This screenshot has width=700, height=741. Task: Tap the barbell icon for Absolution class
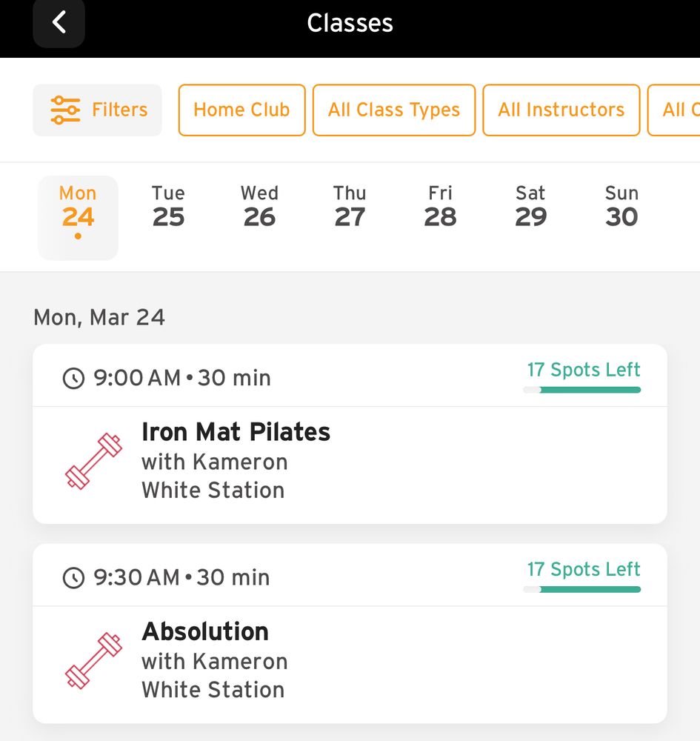click(93, 660)
